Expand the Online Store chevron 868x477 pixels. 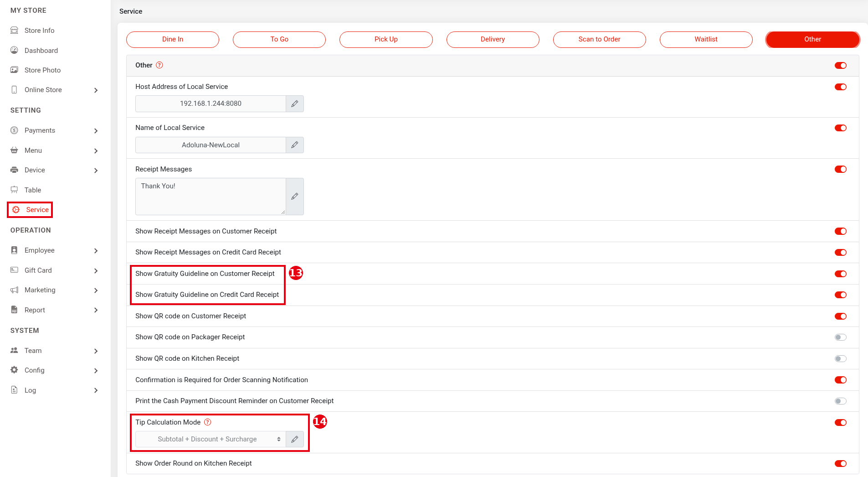96,90
